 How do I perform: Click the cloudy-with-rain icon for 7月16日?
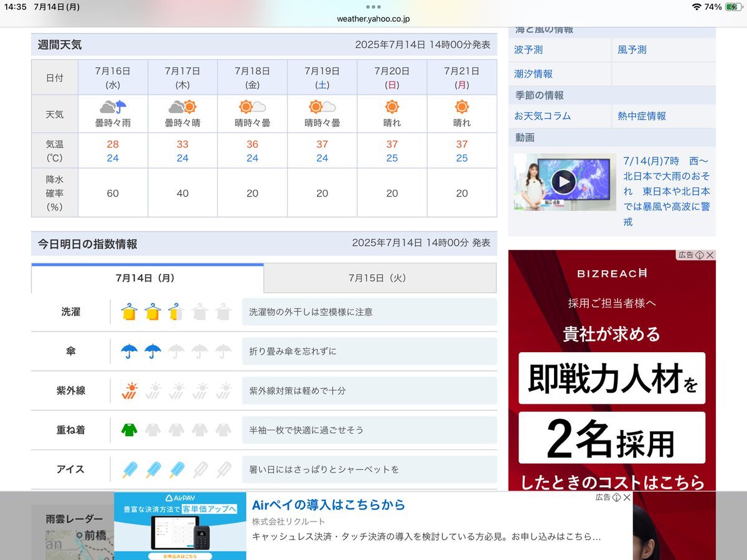(113, 107)
